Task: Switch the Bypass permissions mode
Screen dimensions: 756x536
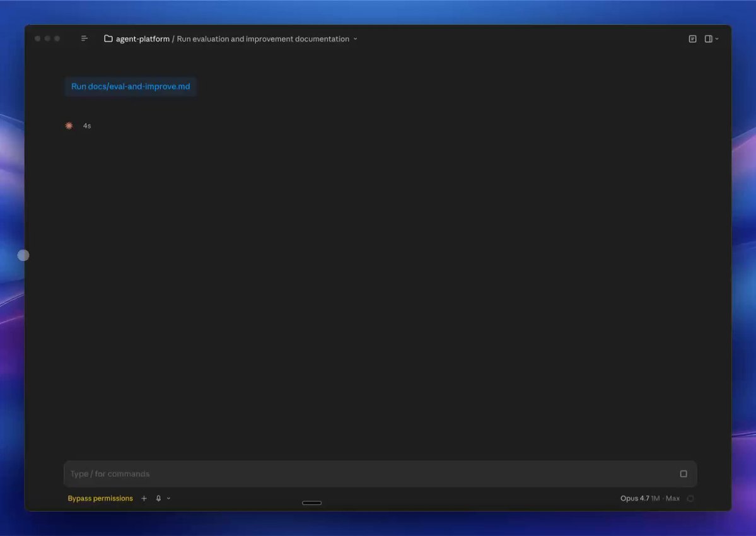Action: (x=100, y=498)
